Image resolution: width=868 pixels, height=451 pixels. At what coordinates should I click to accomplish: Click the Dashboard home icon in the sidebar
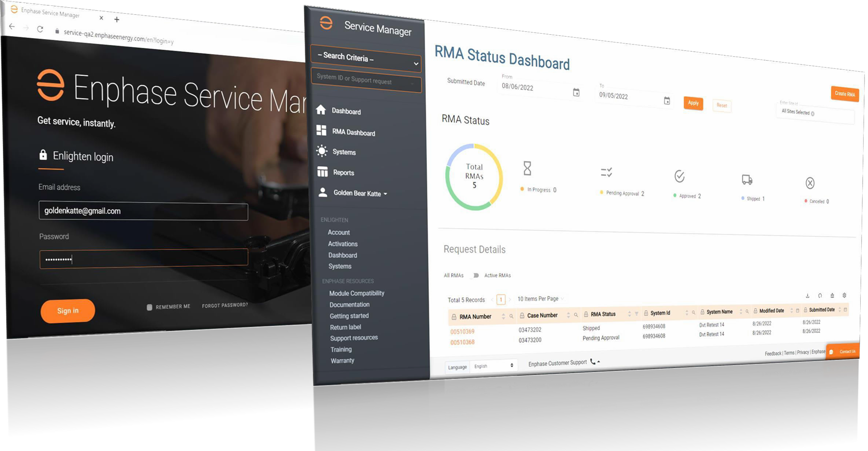point(321,109)
